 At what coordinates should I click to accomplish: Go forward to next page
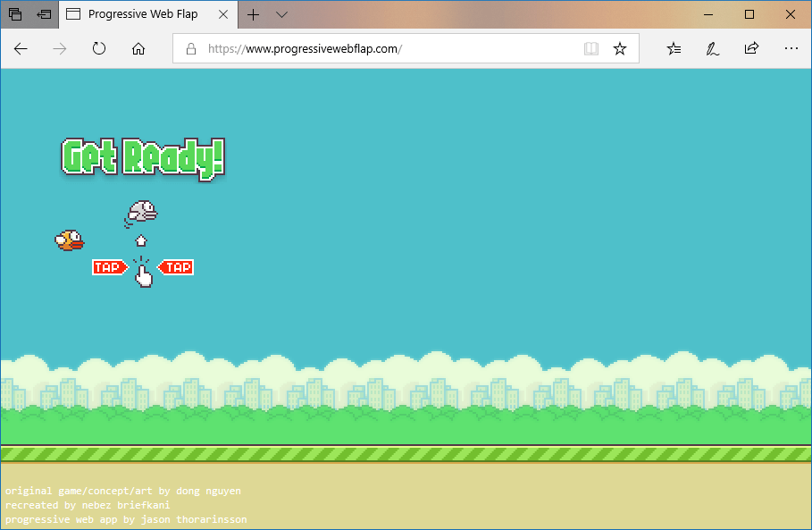pos(60,48)
